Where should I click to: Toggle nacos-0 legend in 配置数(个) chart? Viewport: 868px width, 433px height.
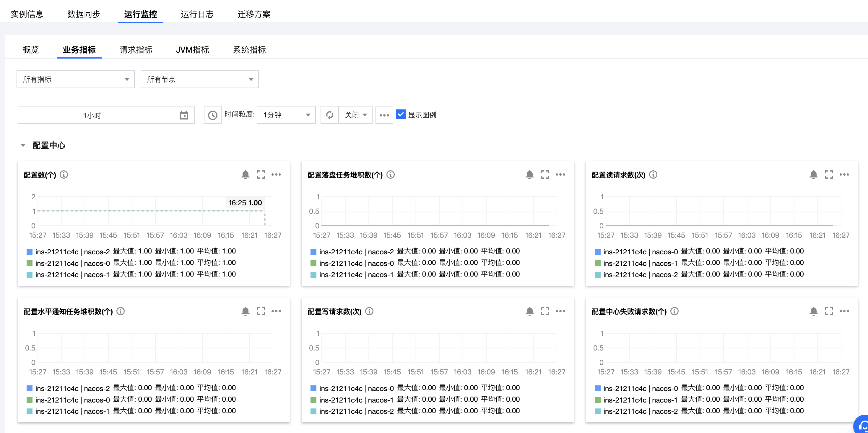(x=68, y=263)
